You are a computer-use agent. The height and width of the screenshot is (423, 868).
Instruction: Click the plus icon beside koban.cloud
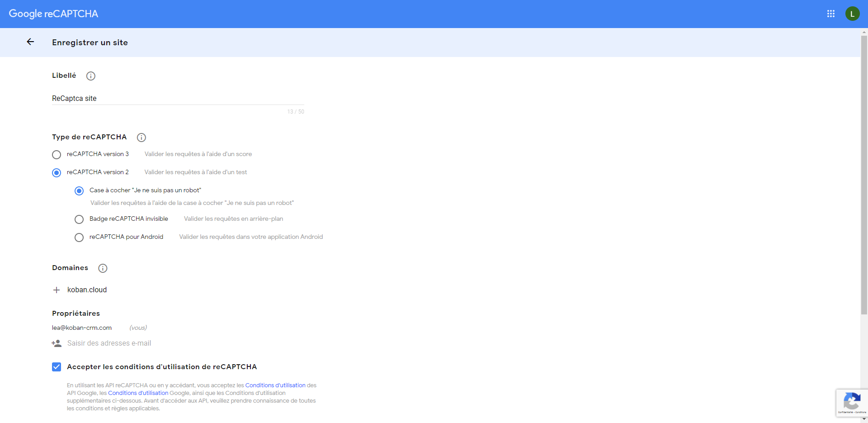click(57, 290)
